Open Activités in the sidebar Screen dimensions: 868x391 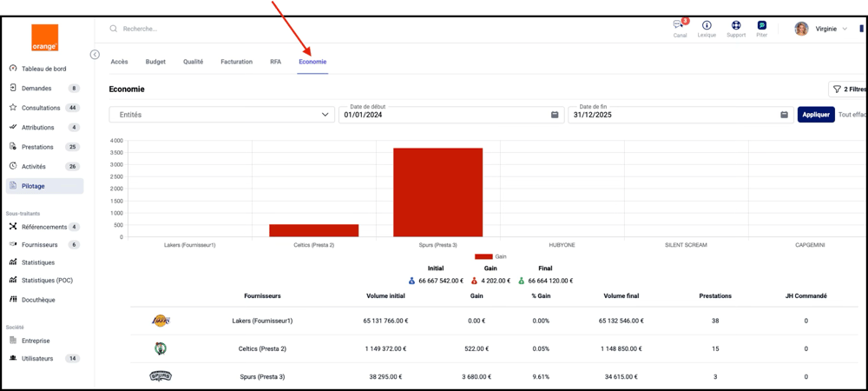click(34, 166)
